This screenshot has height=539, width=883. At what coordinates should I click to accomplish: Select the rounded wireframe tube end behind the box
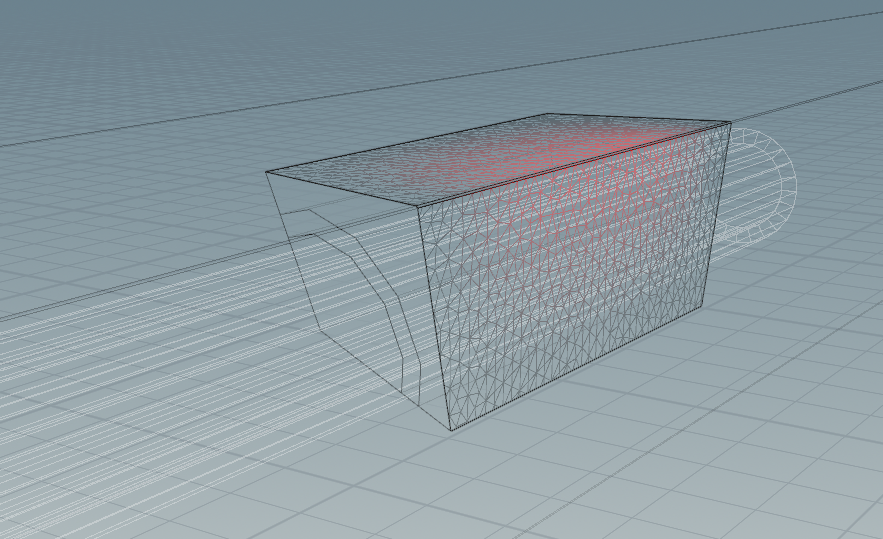pyautogui.click(x=757, y=186)
